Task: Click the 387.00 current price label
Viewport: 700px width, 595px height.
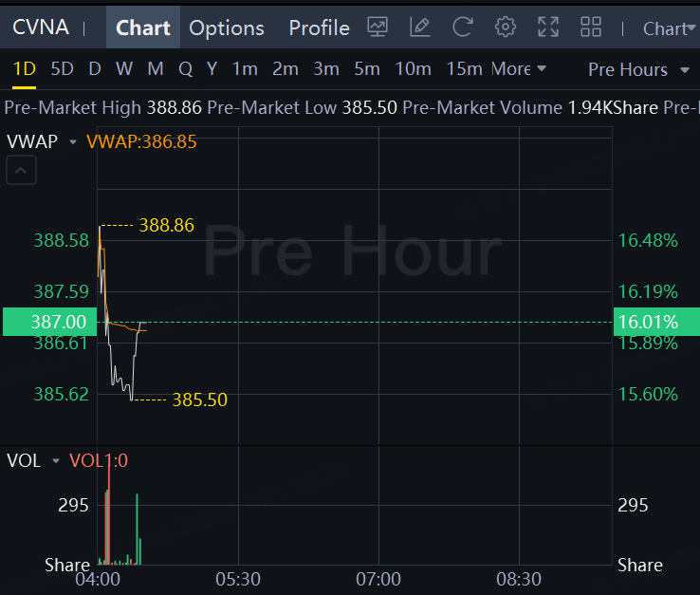Action: coord(45,322)
